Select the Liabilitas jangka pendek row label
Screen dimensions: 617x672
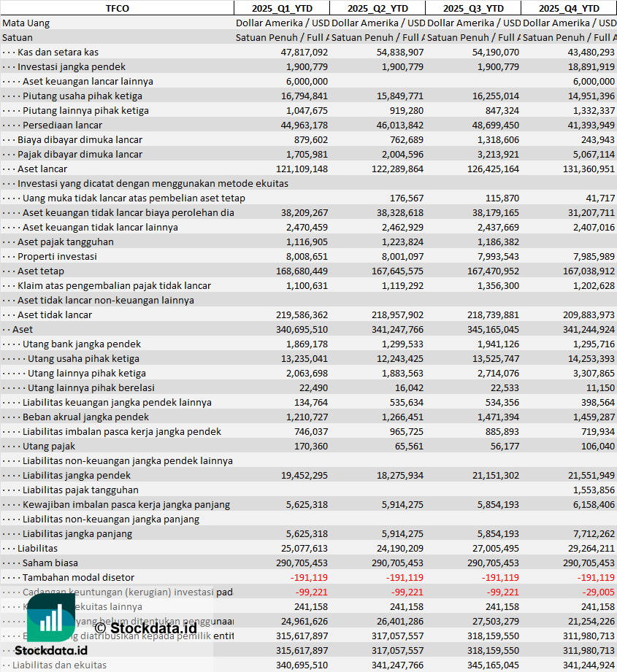[x=77, y=475]
